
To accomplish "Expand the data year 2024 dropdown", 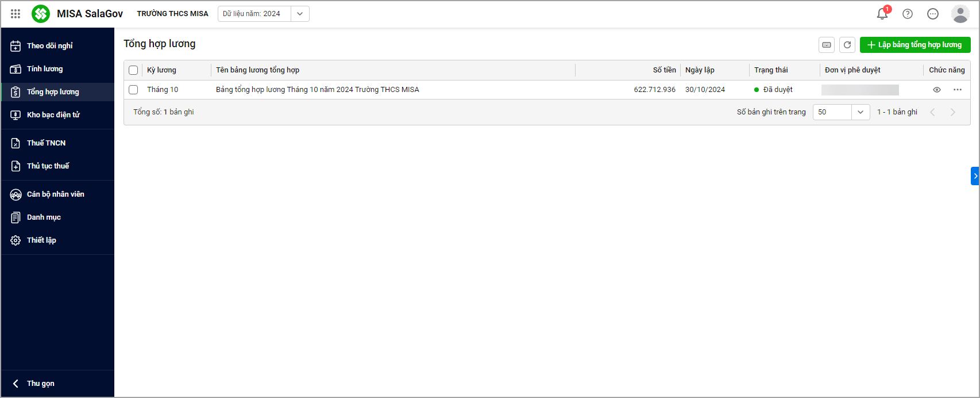I will (x=300, y=14).
